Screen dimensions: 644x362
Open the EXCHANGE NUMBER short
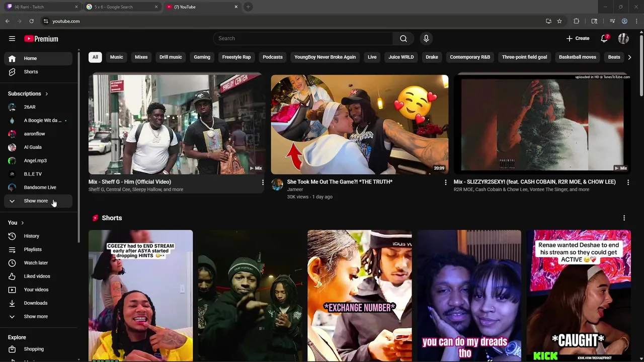click(x=360, y=296)
